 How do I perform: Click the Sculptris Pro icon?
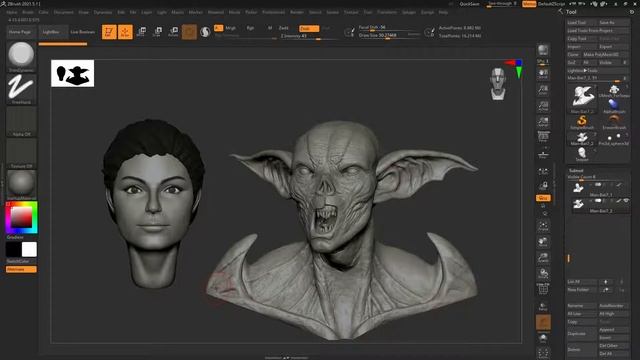(205, 32)
